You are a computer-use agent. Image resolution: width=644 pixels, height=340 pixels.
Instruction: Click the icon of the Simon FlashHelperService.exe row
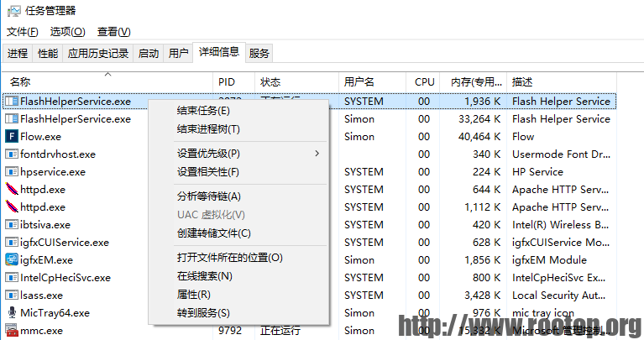(x=12, y=118)
